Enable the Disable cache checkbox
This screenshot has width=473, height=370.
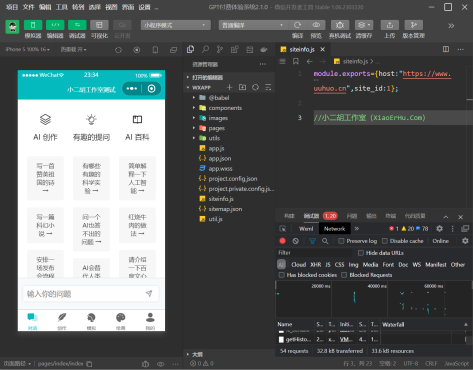click(x=385, y=241)
